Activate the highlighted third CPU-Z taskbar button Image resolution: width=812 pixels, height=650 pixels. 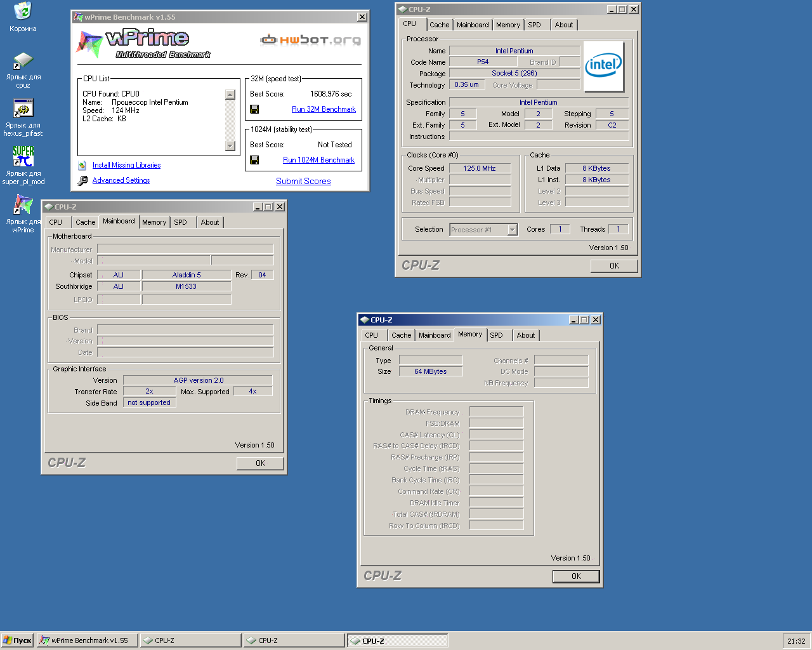click(x=398, y=640)
